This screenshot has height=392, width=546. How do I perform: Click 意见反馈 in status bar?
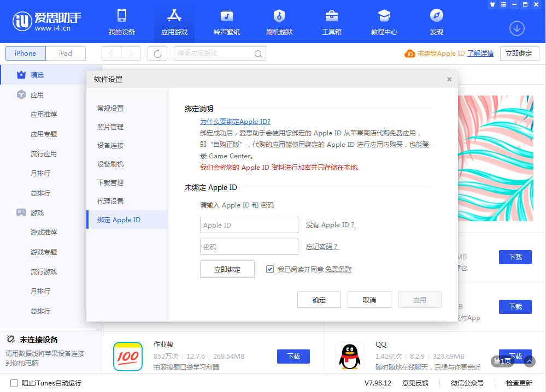coord(415,383)
